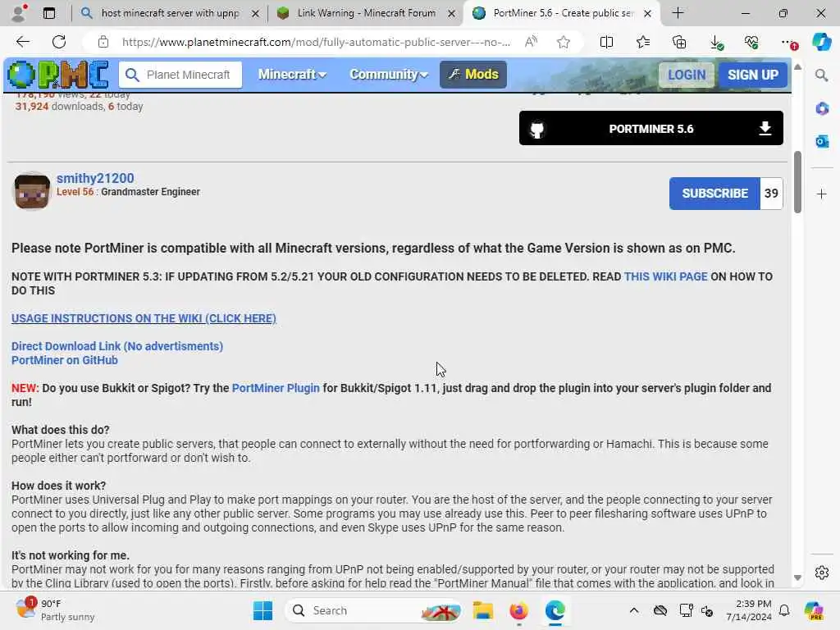This screenshot has height=630, width=840.
Task: Customize sidebar with plus icon
Action: [822, 194]
